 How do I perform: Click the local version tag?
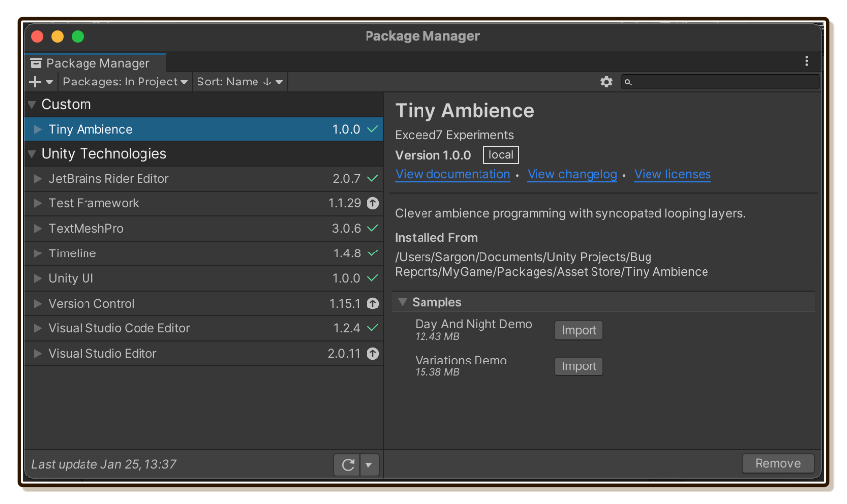pyautogui.click(x=501, y=155)
